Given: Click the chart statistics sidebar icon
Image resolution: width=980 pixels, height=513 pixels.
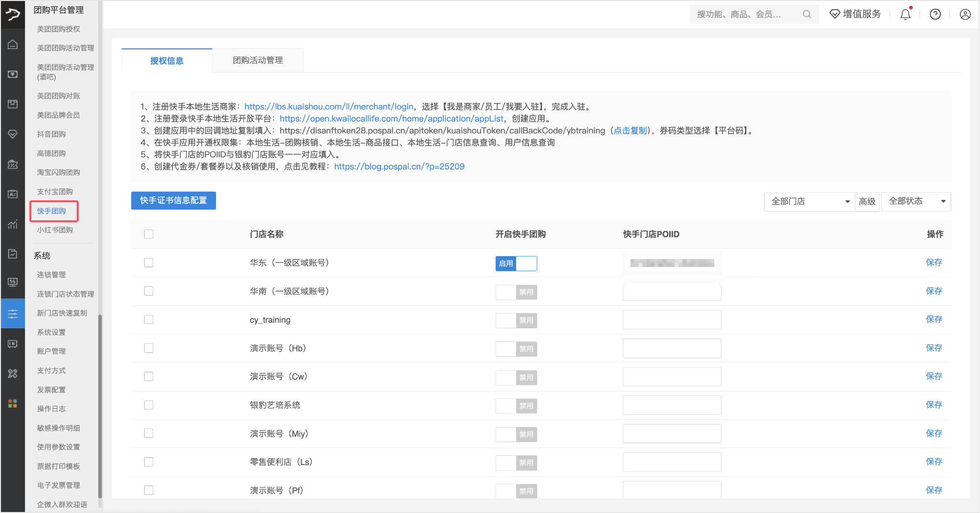Looking at the screenshot, I should (x=13, y=224).
